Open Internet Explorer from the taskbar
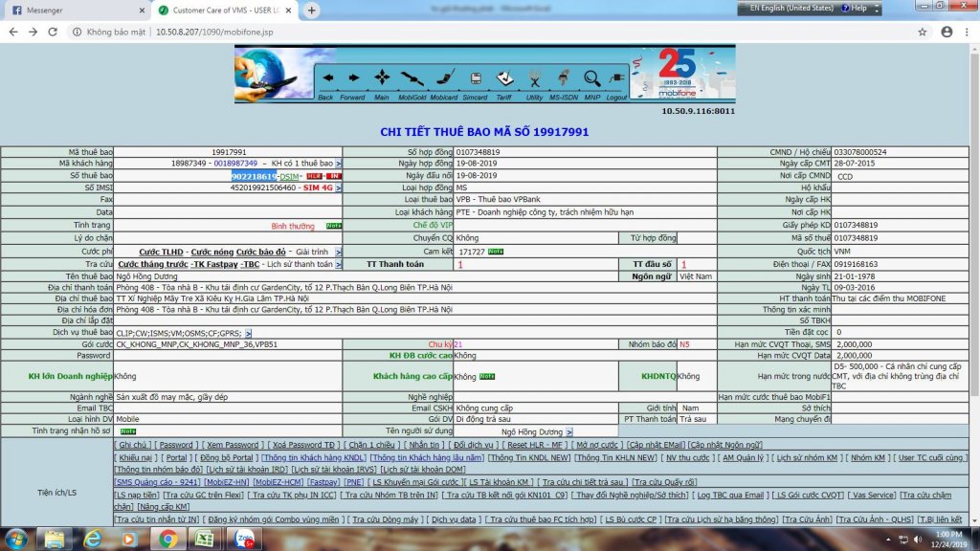Viewport: 980px width, 551px height. pyautogui.click(x=92, y=540)
